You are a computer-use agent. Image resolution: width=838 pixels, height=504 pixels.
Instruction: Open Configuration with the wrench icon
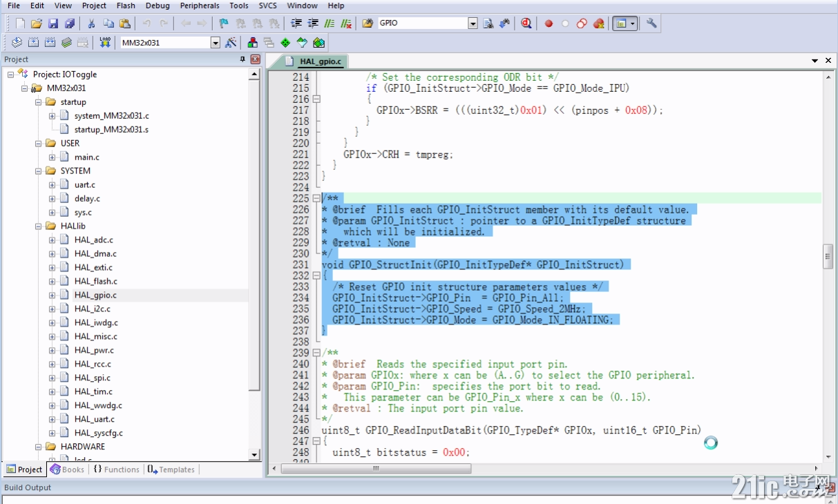pyautogui.click(x=651, y=23)
